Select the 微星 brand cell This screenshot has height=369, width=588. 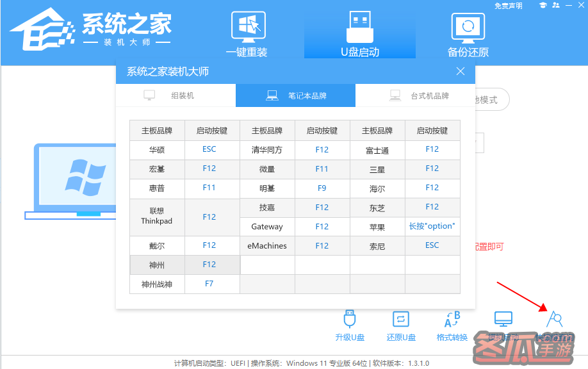[x=267, y=169]
